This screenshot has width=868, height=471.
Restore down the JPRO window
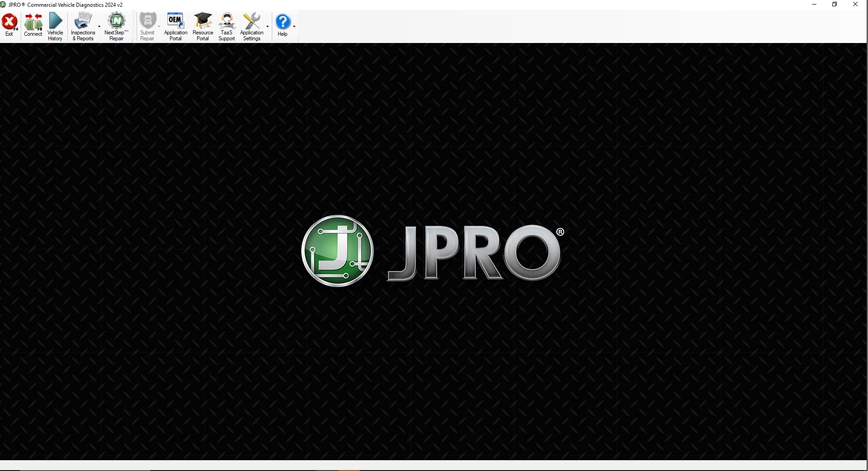pos(835,5)
